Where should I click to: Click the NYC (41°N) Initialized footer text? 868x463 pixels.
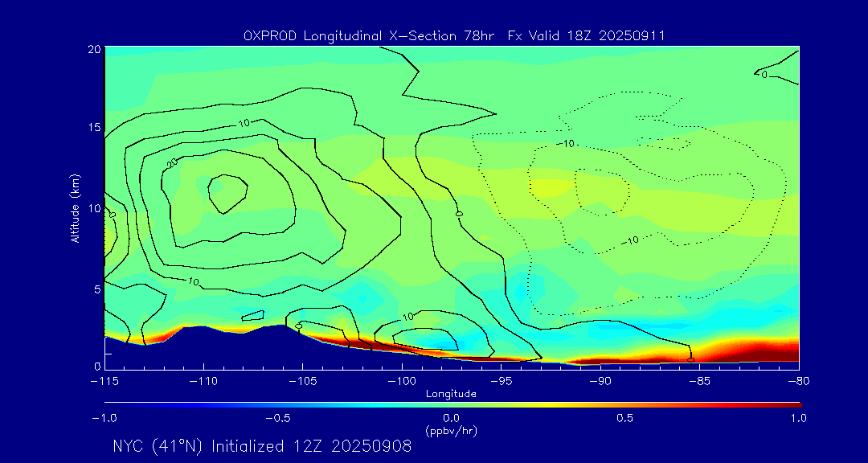(x=262, y=446)
